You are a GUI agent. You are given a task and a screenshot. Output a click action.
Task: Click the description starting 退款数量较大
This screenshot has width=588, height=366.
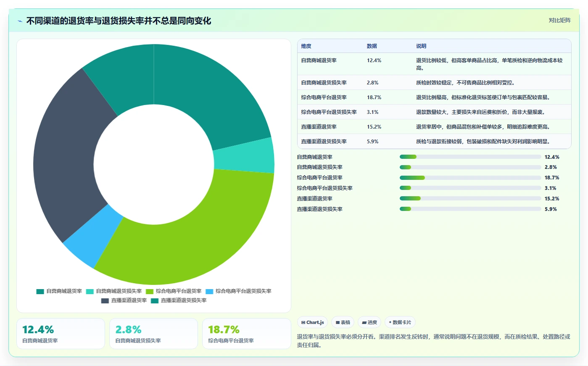tap(480, 112)
